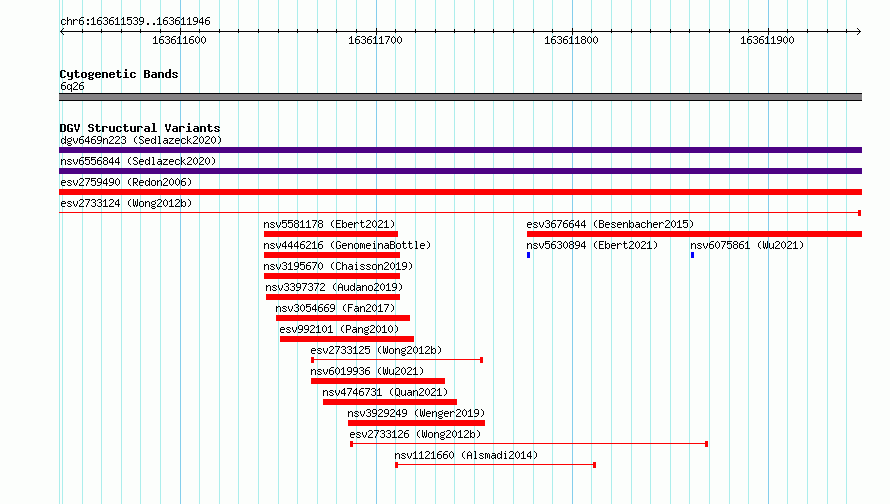Select esv2733126 (Wong2012b) label
890x504 pixels.
click(415, 434)
